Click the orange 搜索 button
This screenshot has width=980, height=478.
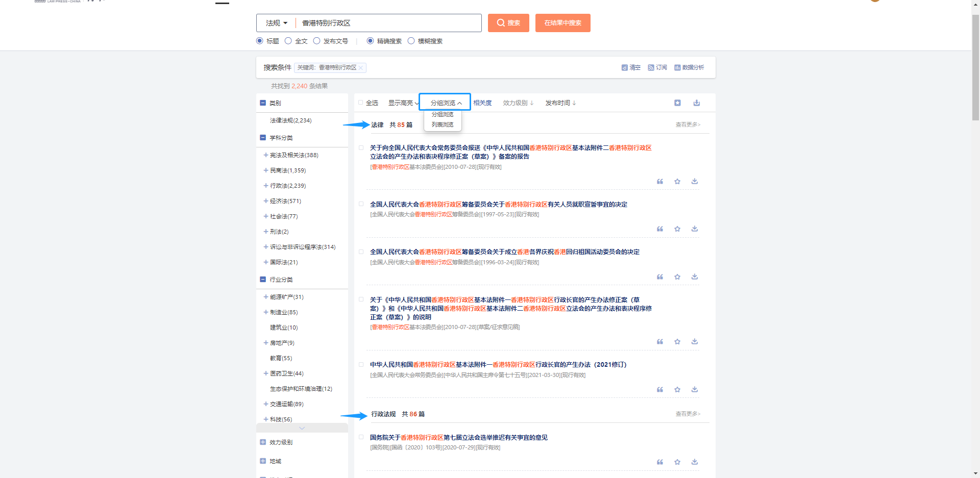tap(508, 23)
